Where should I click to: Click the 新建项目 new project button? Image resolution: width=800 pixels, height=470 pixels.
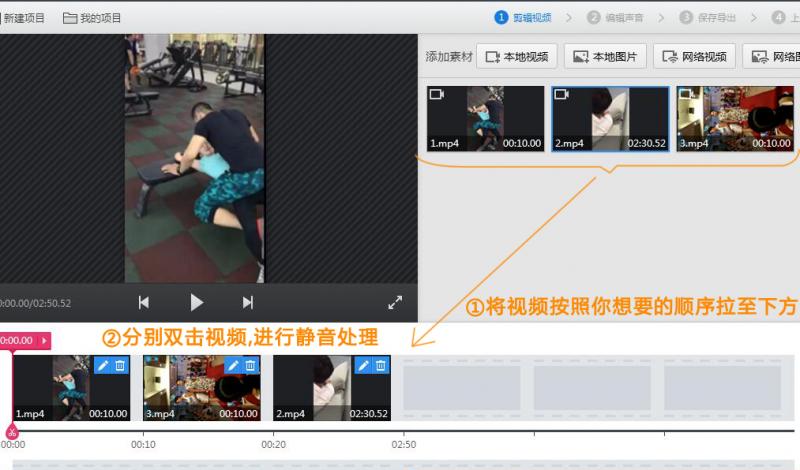[x=22, y=18]
